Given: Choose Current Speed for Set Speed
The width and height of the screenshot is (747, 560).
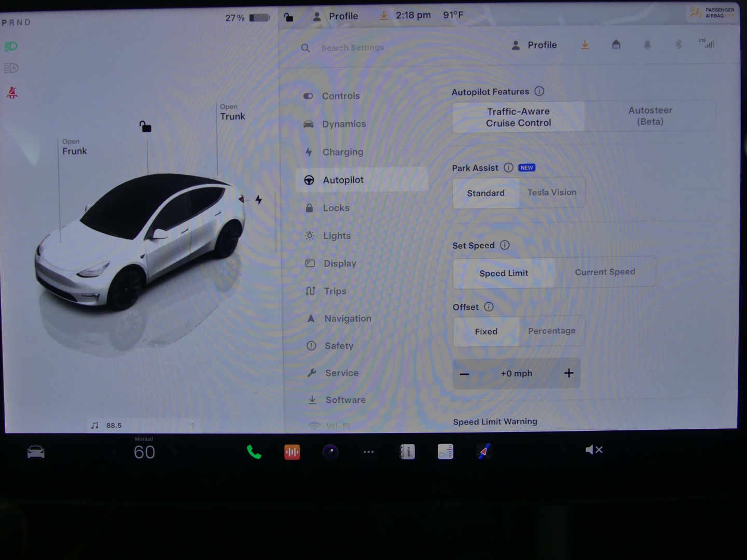Looking at the screenshot, I should coord(605,272).
